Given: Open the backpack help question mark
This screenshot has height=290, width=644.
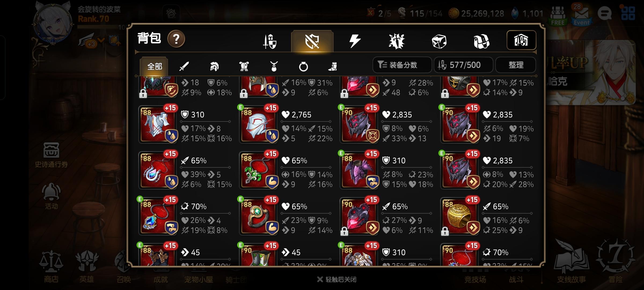Looking at the screenshot, I should pos(176,39).
